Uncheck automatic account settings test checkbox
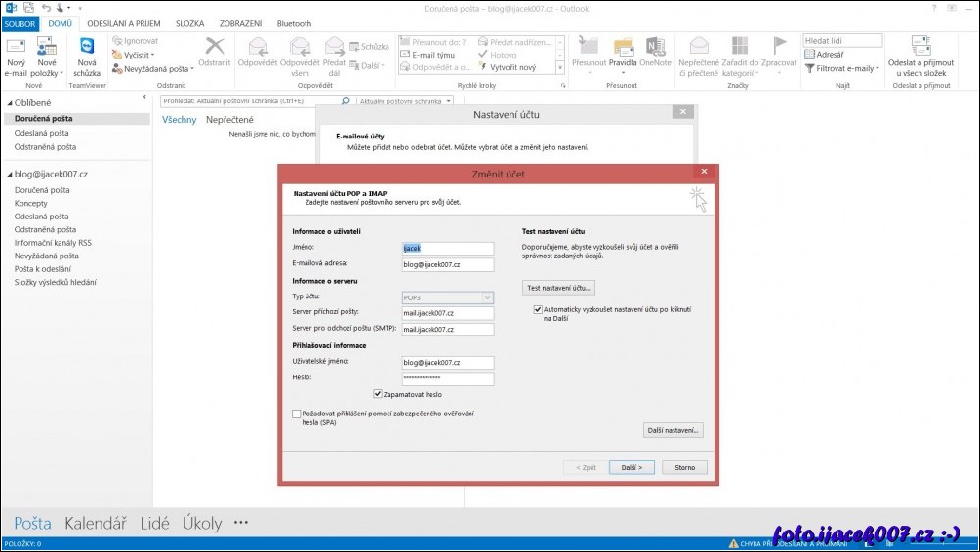The width and height of the screenshot is (980, 552). pyautogui.click(x=538, y=309)
